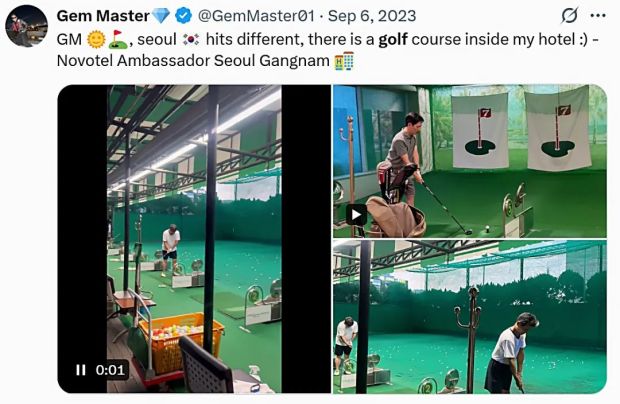Visit the @GemMaster01 handle link
This screenshot has height=404, width=620.
click(x=256, y=16)
